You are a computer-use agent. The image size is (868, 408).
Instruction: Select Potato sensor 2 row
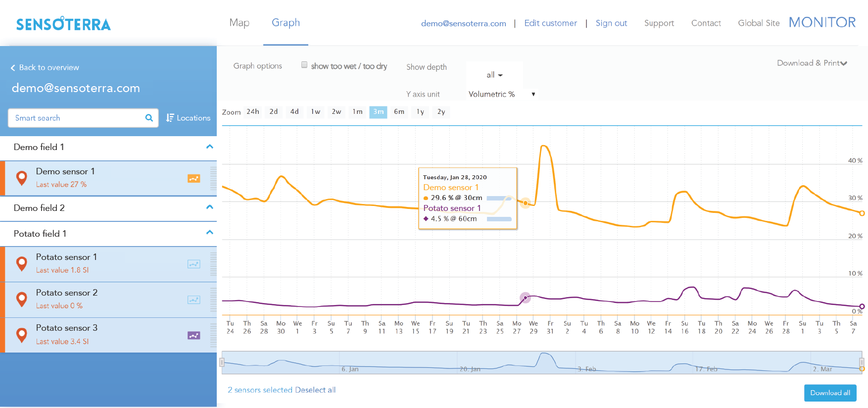(108, 300)
